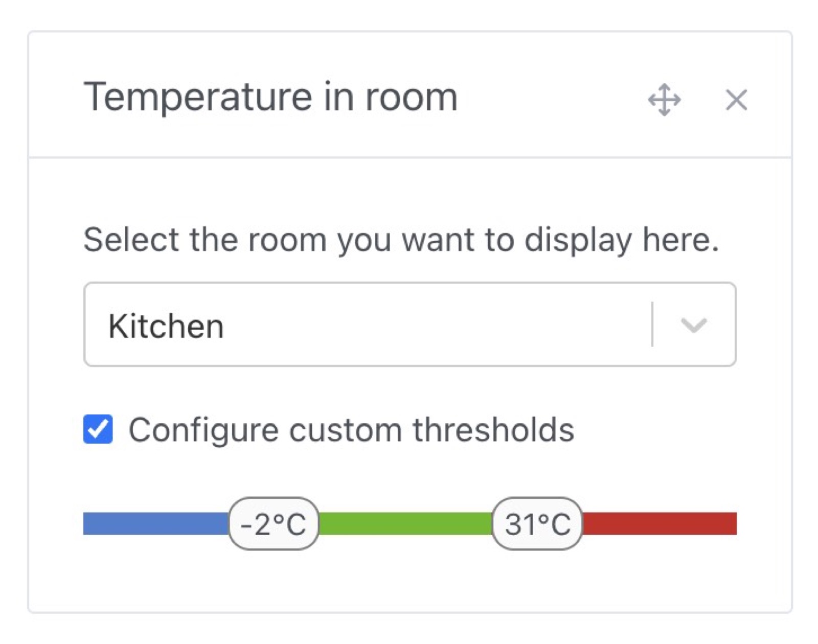Click the four-arrow reposition icon

tap(665, 100)
